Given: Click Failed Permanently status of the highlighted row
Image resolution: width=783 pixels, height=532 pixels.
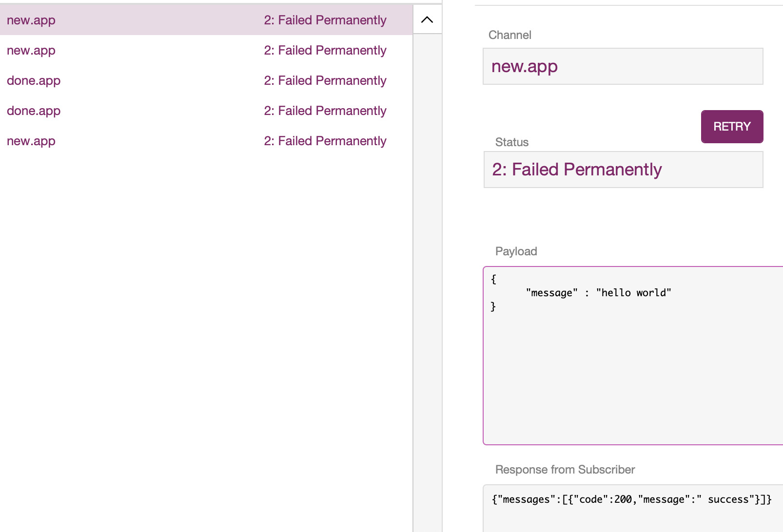Looking at the screenshot, I should (325, 20).
